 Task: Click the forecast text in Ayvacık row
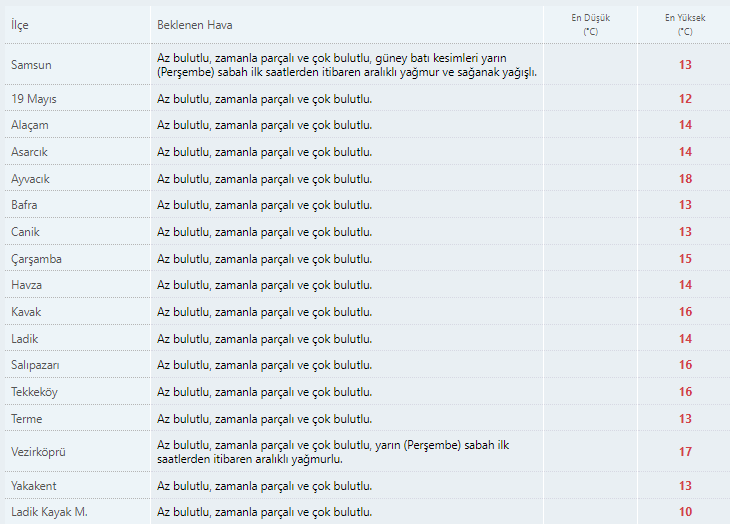(x=264, y=179)
